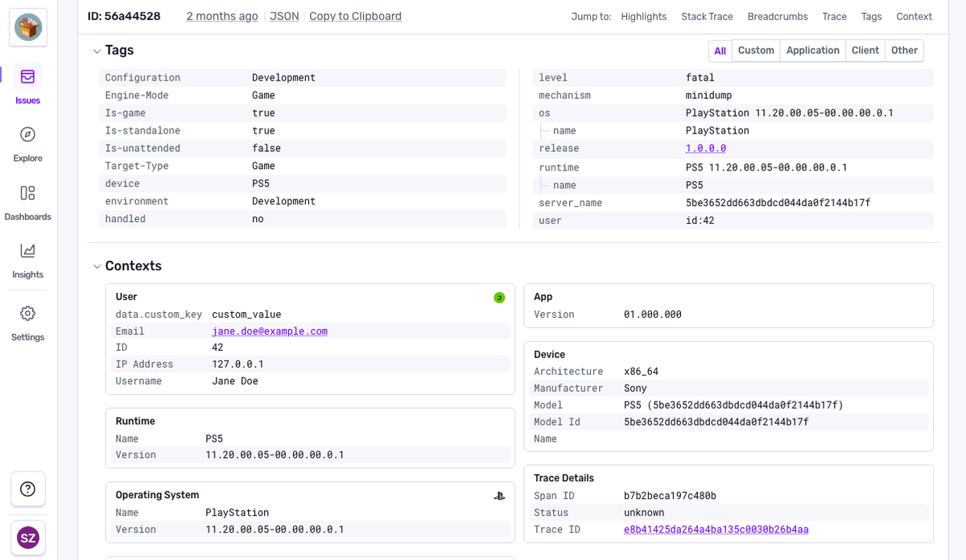Collapse the Tags section
The image size is (966, 560).
97,51
